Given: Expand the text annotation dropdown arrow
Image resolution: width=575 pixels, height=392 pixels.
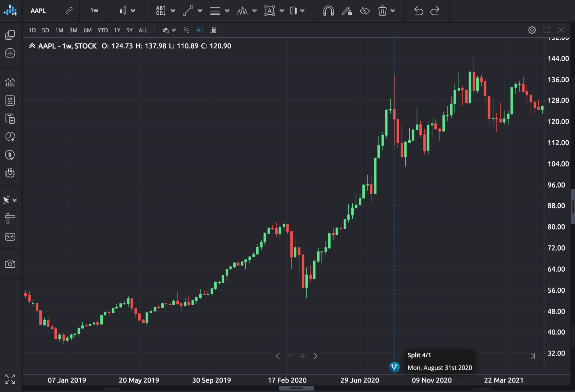Looking at the screenshot, I should tap(282, 11).
